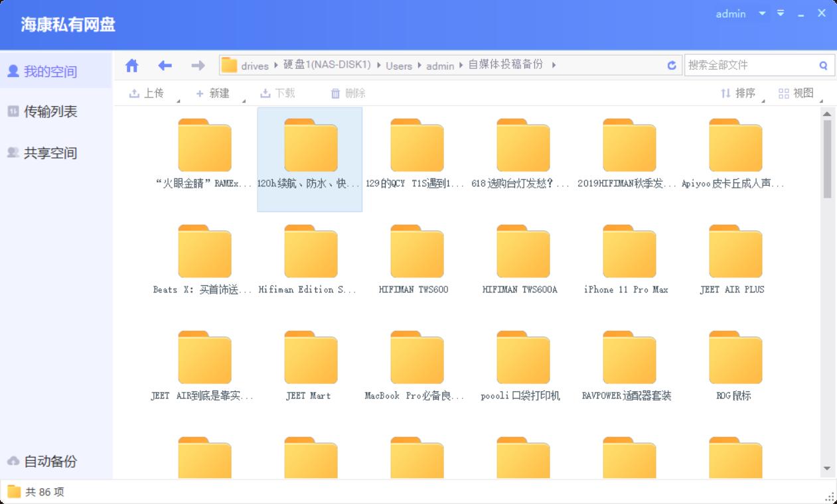837x504 pixels.
Task: Click the magnifier icon to search
Action: click(x=823, y=65)
